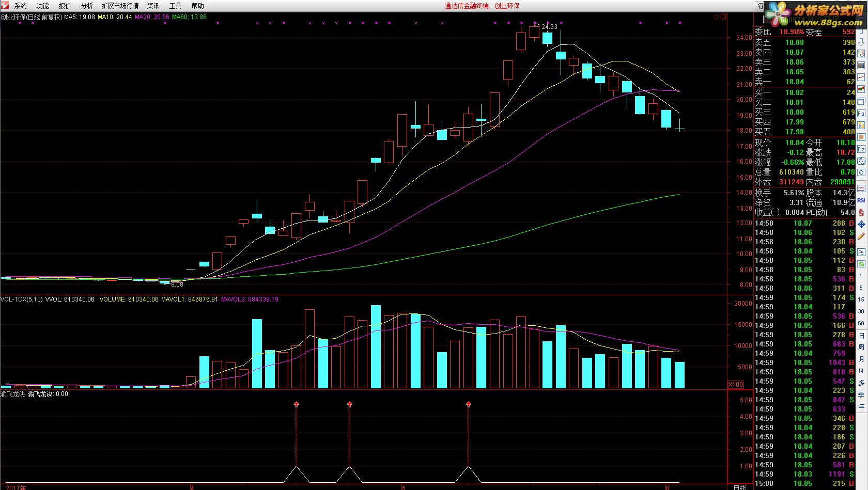Open the 报价 menu
The image size is (868, 490).
[65, 6]
